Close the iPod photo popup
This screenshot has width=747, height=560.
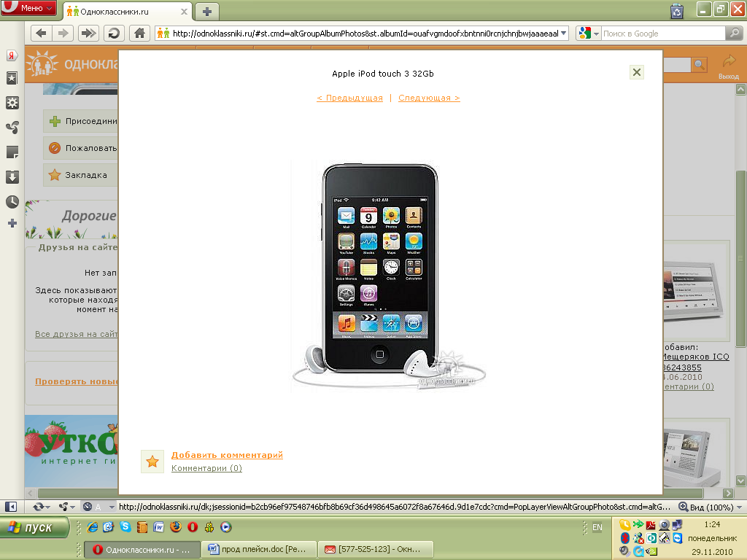[x=637, y=71]
